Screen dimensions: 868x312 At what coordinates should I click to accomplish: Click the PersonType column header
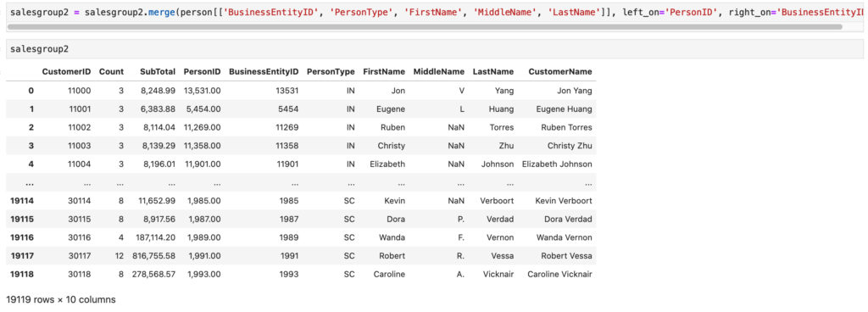331,71
